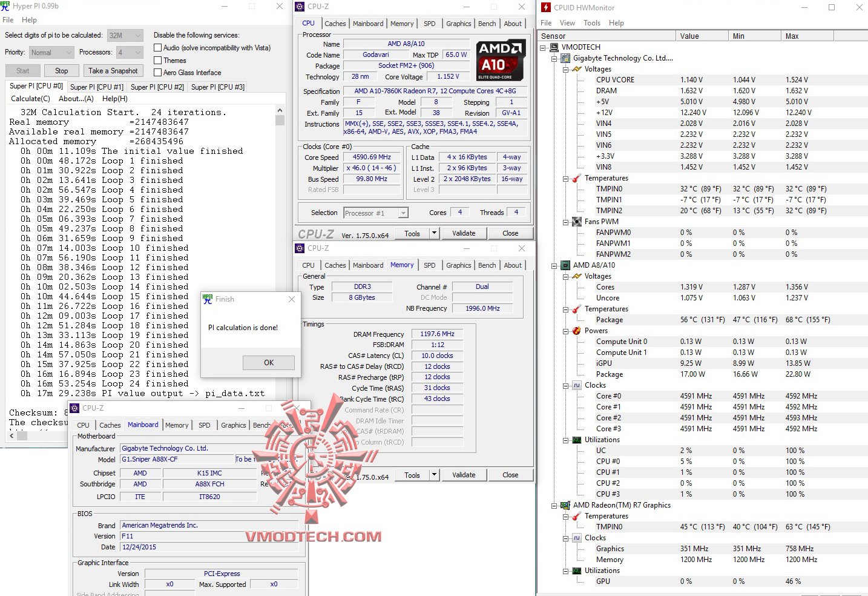Click the VMODTECH computer icon in sensor tree

coord(554,47)
